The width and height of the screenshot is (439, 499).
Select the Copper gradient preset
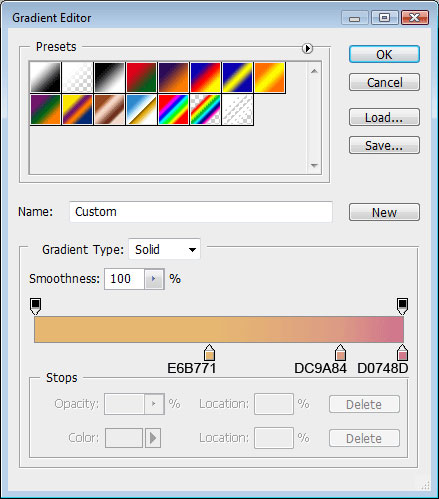109,109
